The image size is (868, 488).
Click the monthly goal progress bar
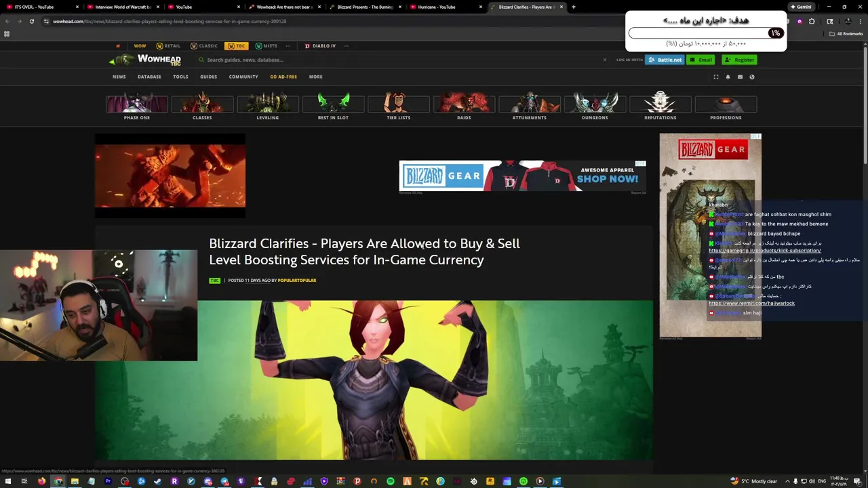pos(706,33)
